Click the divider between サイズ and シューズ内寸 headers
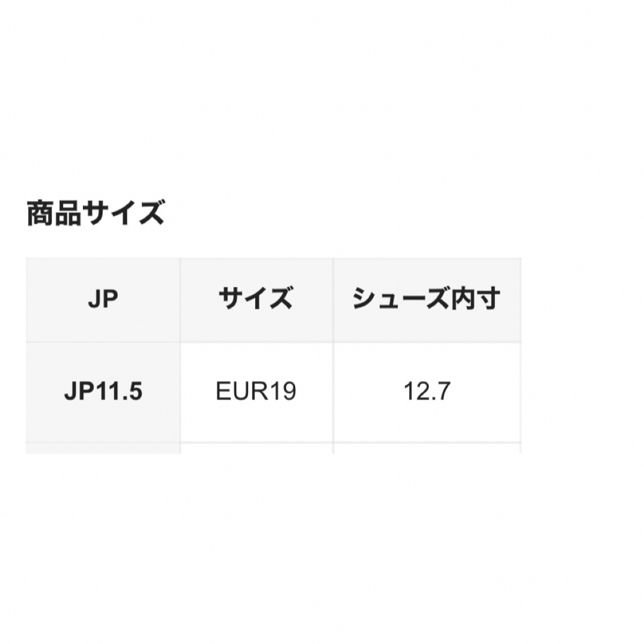 coord(333,300)
